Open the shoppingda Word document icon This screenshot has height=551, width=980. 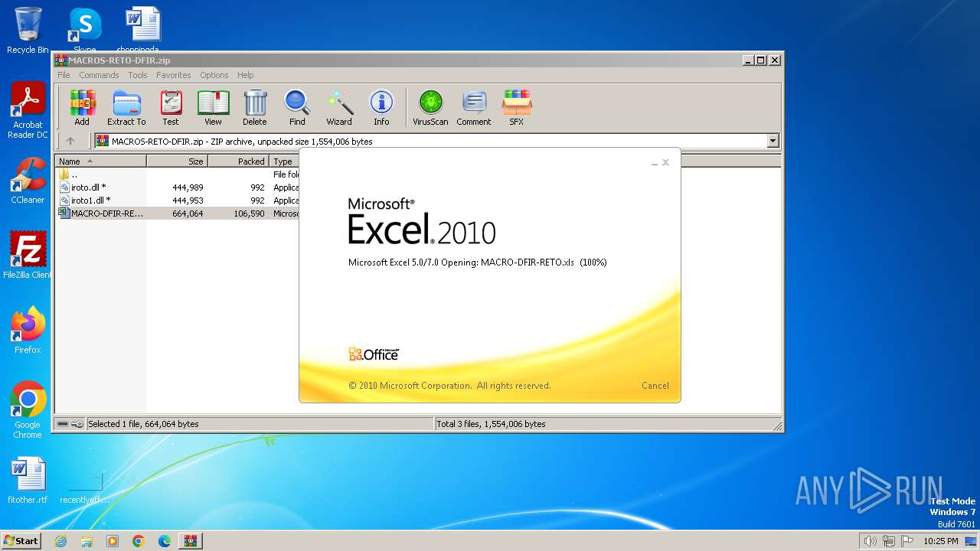click(142, 31)
